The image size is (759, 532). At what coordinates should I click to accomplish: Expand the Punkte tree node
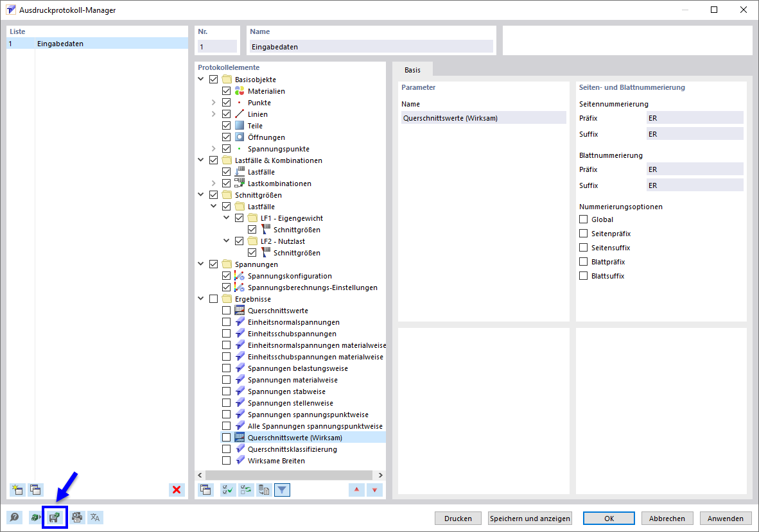(x=213, y=103)
